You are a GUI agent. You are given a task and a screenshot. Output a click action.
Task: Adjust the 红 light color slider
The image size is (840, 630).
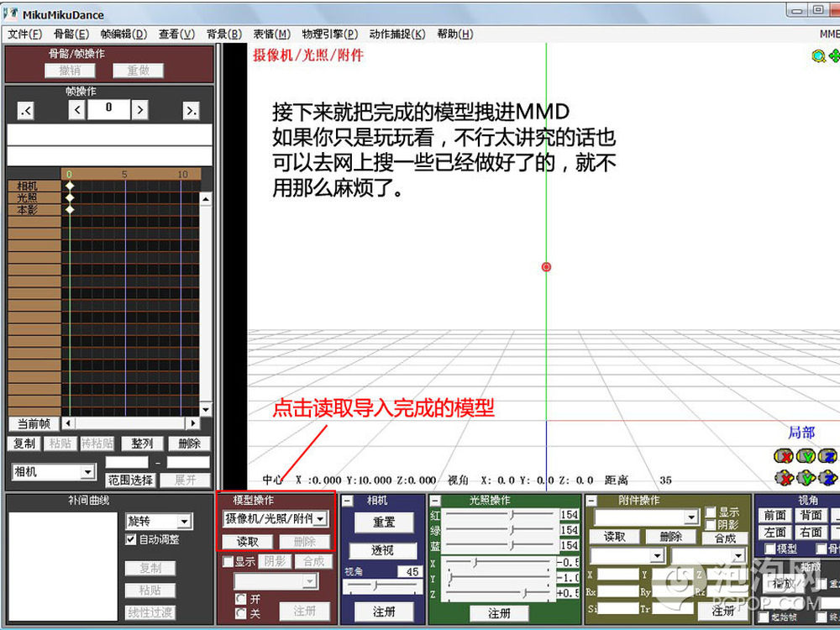(499, 514)
